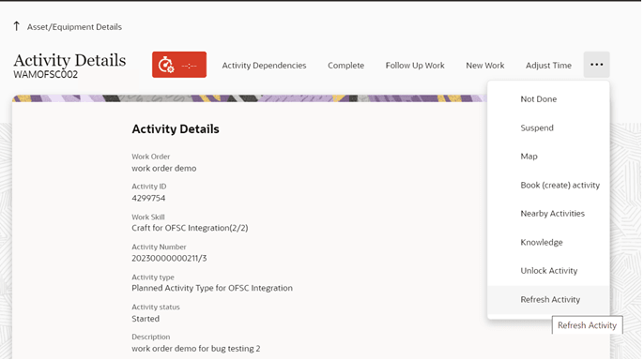This screenshot has height=360, width=644.
Task: Click Refresh Activity in the menu
Action: click(548, 300)
